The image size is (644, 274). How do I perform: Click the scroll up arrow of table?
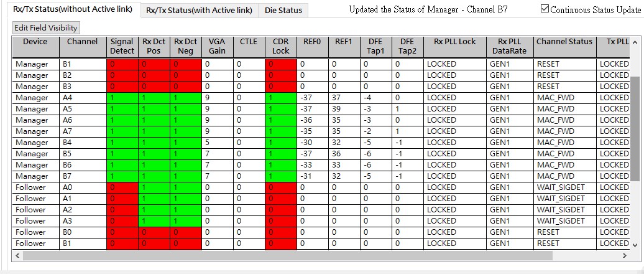point(634,42)
